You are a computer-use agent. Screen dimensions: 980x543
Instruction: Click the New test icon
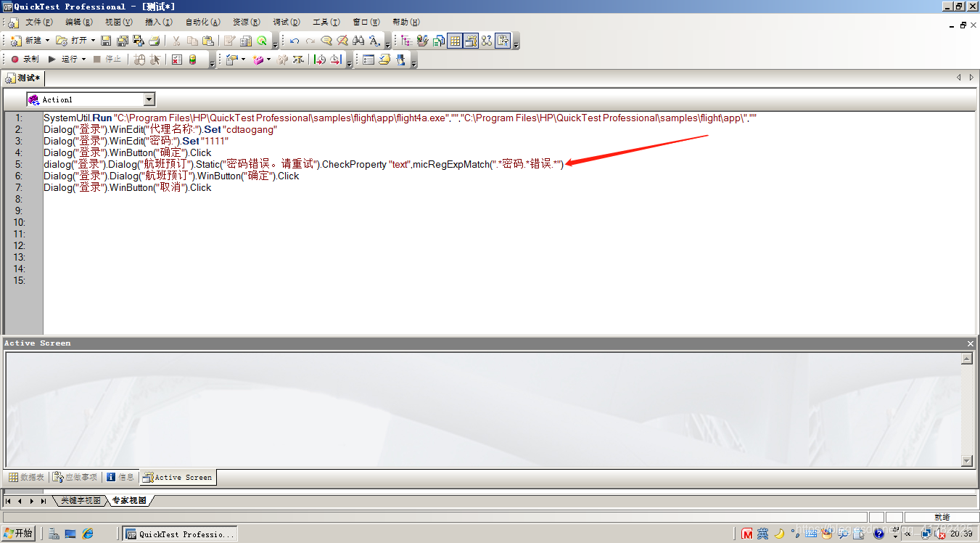[15, 41]
